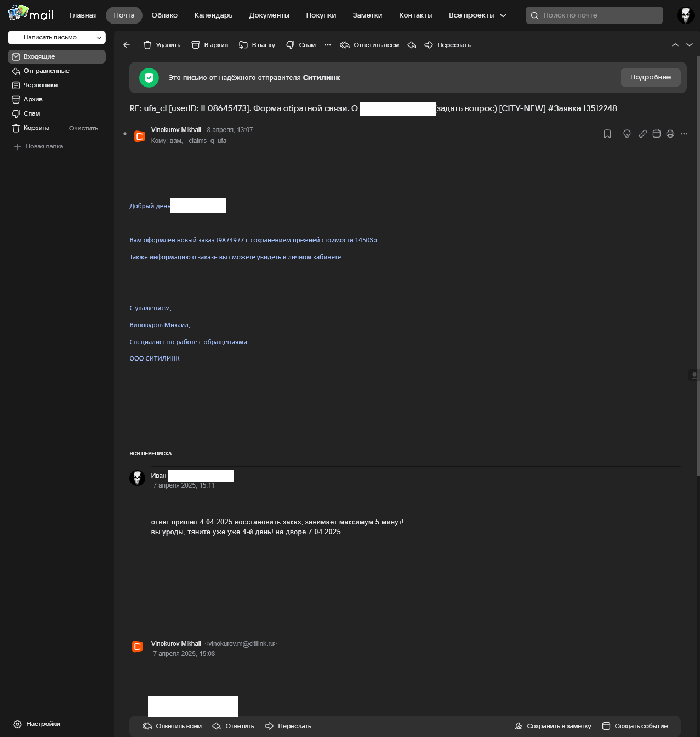700x737 pixels.
Task: Open compose options via arrow next to Написать письмо
Action: (99, 37)
